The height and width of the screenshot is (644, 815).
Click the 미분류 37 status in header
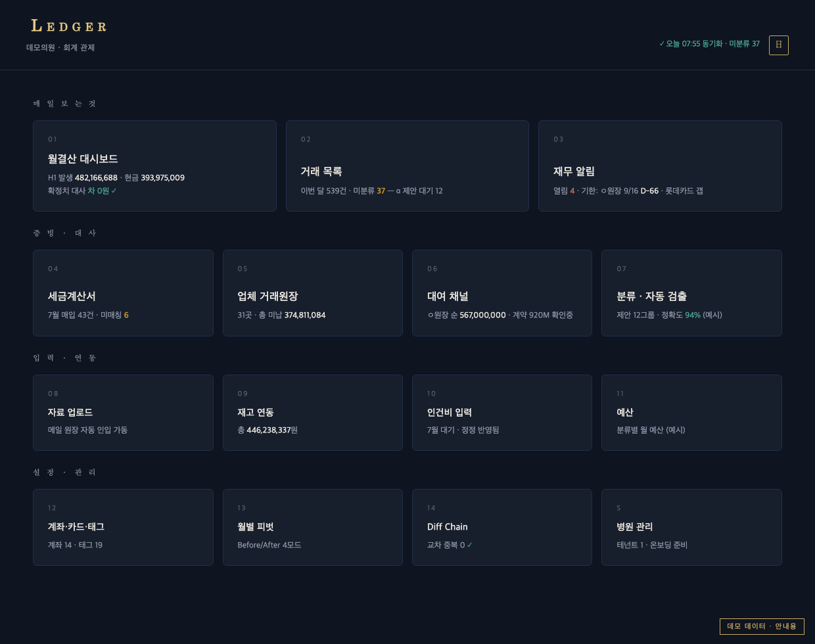(744, 44)
